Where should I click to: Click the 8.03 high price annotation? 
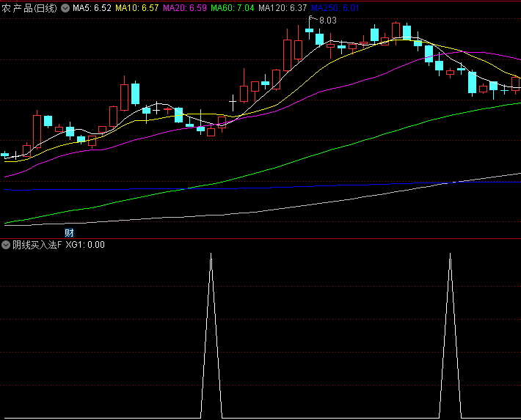[x=327, y=21]
